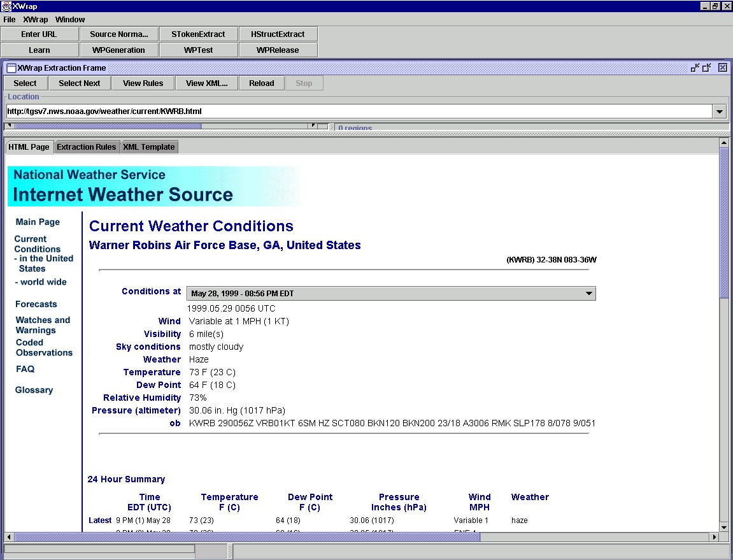Screen dimensions: 733x560
Task: Close the XWrap Extraction Frame
Action: tap(722, 68)
